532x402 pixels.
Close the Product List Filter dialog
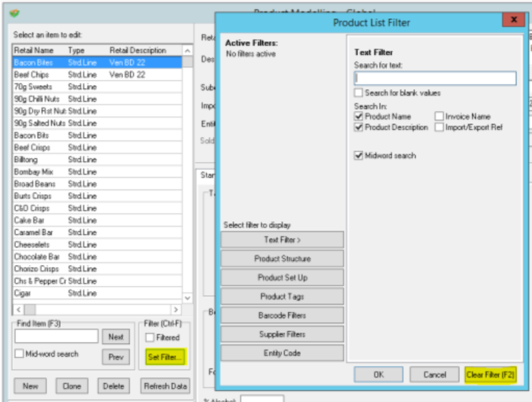tap(513, 20)
